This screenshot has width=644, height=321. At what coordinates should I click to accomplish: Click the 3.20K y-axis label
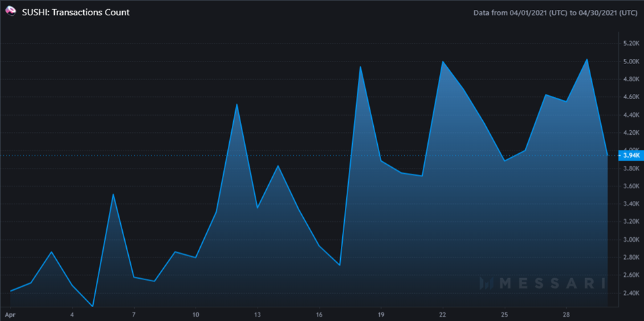631,222
